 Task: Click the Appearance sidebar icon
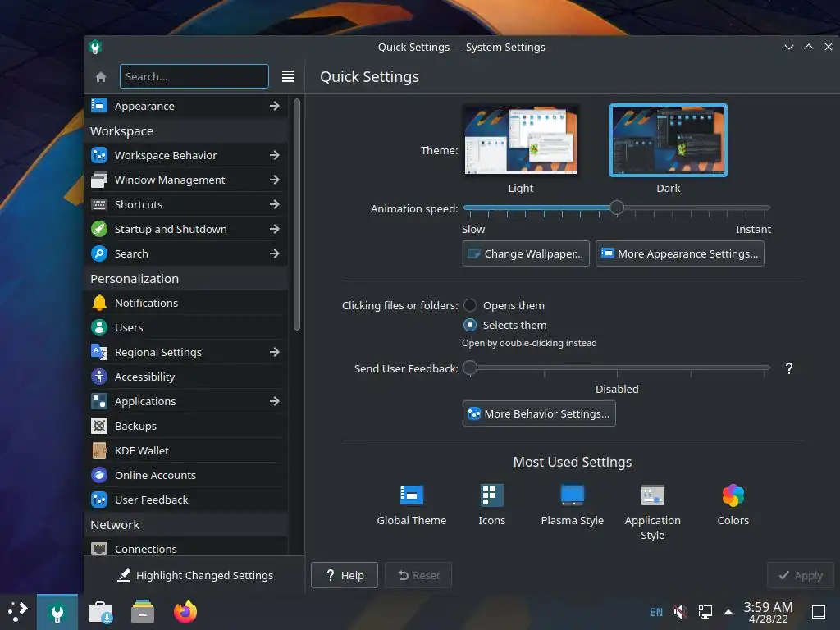[x=99, y=106]
